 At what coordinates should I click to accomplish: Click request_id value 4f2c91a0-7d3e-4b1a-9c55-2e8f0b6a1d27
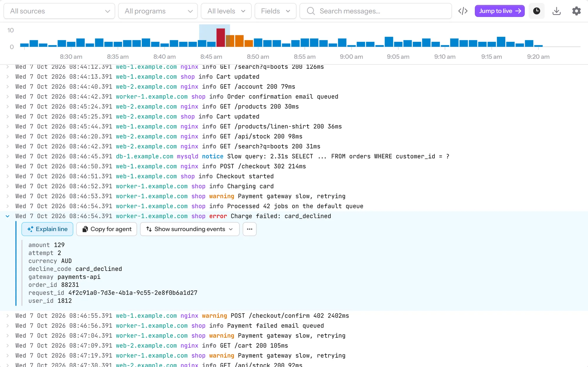tap(133, 293)
